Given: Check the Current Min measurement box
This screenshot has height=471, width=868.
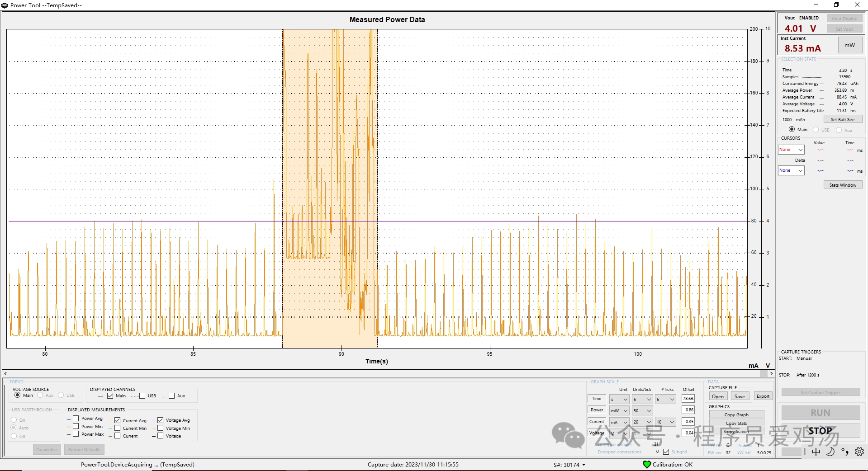Looking at the screenshot, I should (x=118, y=428).
